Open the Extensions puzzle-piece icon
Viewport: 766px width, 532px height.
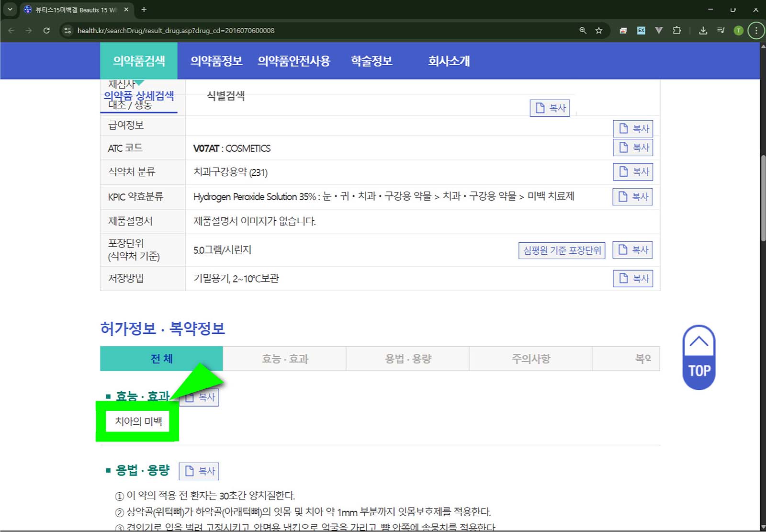click(677, 30)
